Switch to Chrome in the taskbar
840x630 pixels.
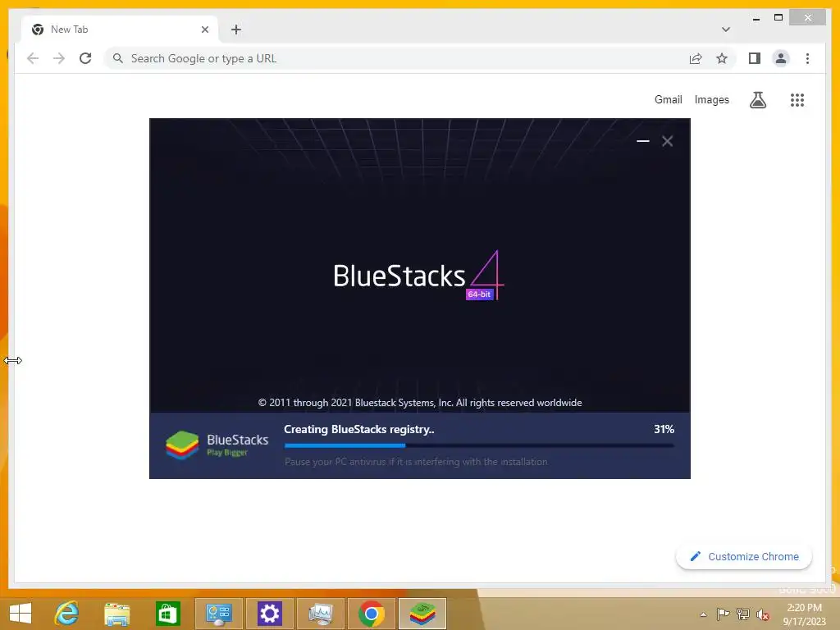(x=372, y=614)
